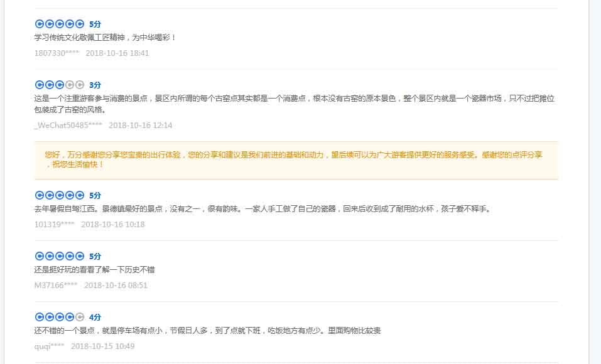Click the rating icons of the 101319**** review

(x=60, y=195)
